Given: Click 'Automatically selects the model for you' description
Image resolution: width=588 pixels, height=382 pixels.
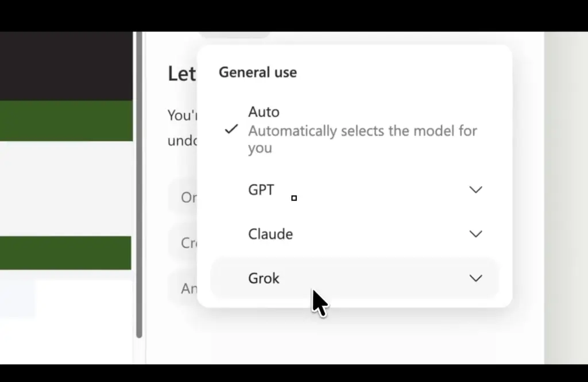Looking at the screenshot, I should point(362,139).
